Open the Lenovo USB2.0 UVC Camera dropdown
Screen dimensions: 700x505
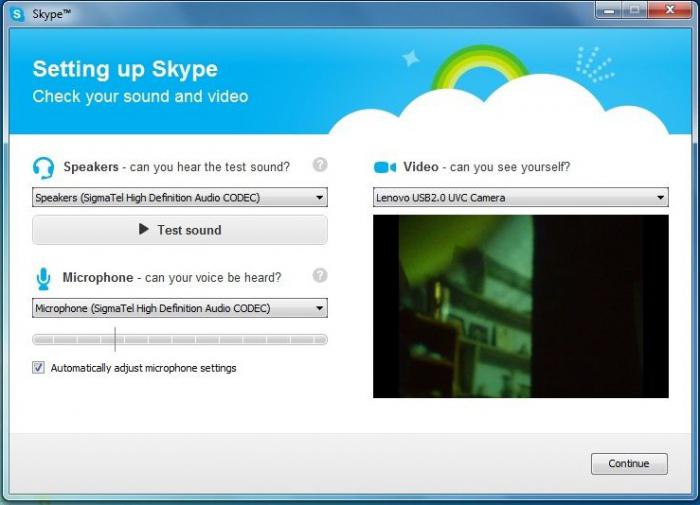coord(521,197)
